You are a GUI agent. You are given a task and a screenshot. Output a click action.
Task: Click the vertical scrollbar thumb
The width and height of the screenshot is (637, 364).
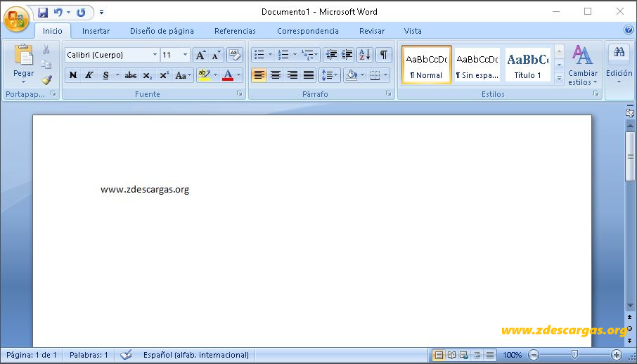click(x=630, y=156)
